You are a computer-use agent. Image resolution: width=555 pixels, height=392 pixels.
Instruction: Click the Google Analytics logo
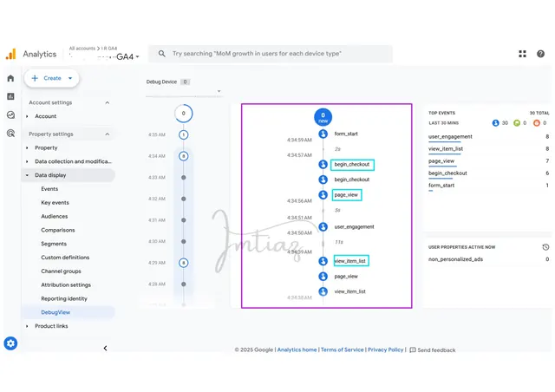[x=11, y=54]
